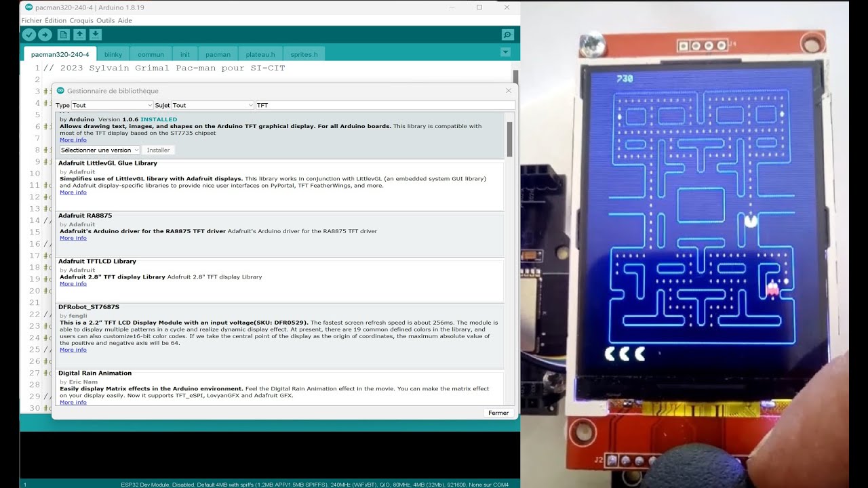The width and height of the screenshot is (868, 488).
Task: Click the ESP32 Dev Module status bar text
Action: (315, 485)
